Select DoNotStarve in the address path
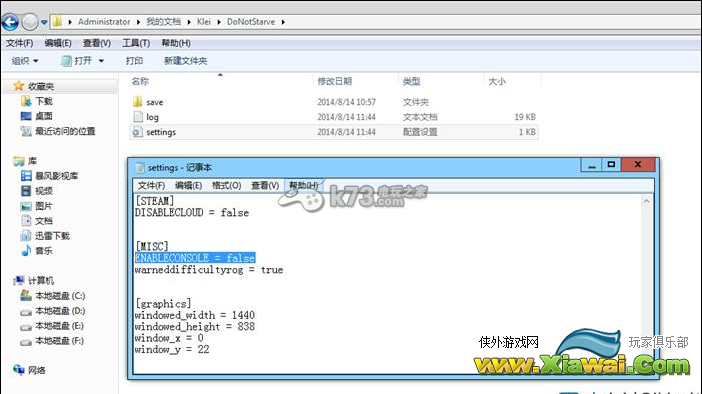This screenshot has height=394, width=702. coord(251,21)
